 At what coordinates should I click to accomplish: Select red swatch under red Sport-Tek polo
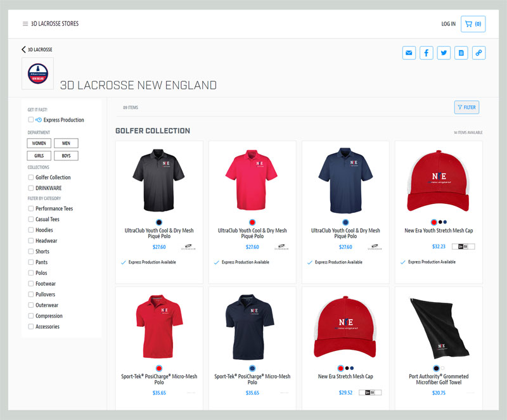point(159,368)
